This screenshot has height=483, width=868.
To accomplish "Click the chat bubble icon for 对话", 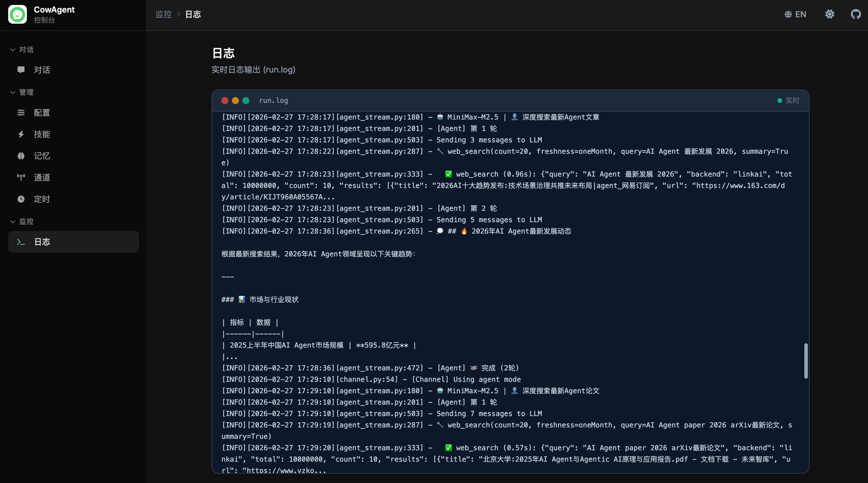I will pos(21,70).
